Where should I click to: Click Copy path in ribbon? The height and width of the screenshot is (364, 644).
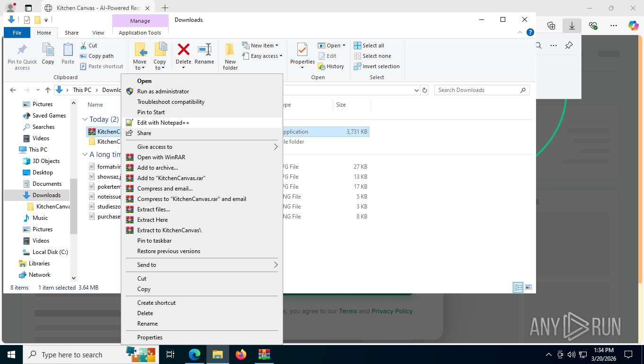[97, 56]
